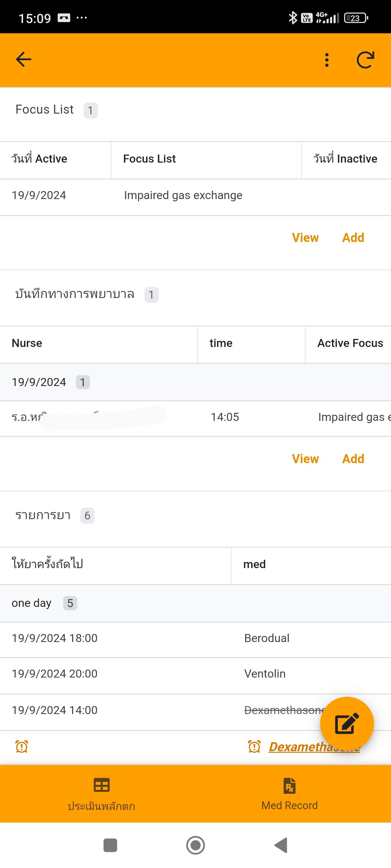Open the ประเมินพลัดตก tab
Image resolution: width=391 pixels, height=868 pixels.
click(101, 793)
